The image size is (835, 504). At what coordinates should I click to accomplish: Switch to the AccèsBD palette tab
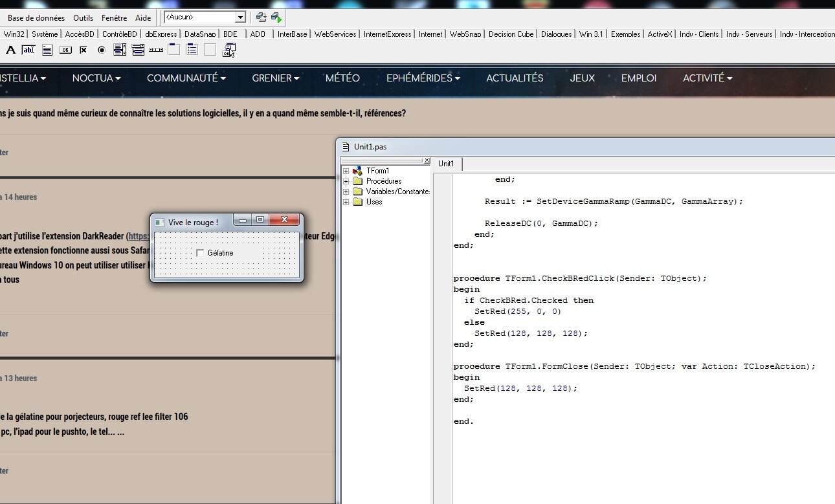(80, 34)
